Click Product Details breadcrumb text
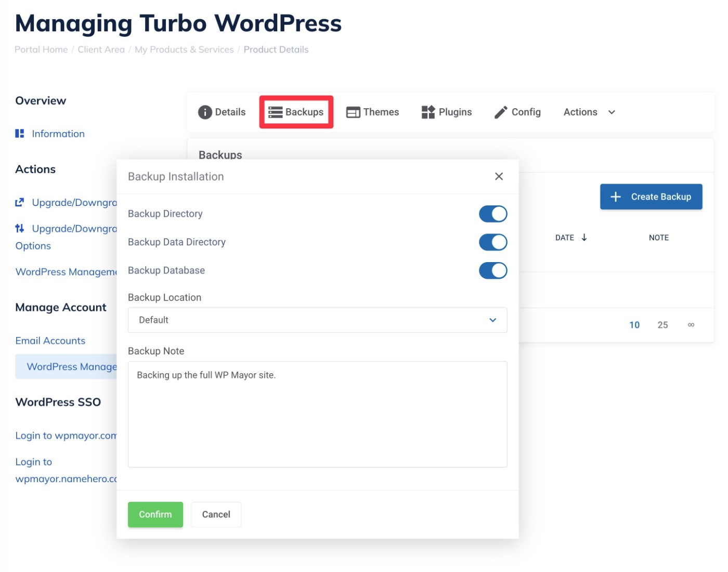The height and width of the screenshot is (572, 728). (x=276, y=49)
